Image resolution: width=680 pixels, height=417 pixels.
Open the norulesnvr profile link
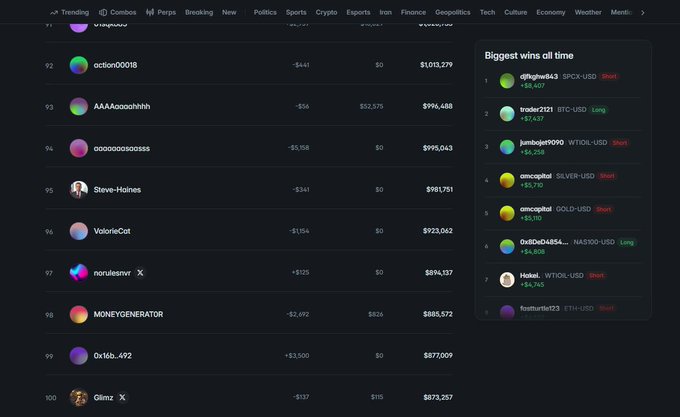click(112, 273)
